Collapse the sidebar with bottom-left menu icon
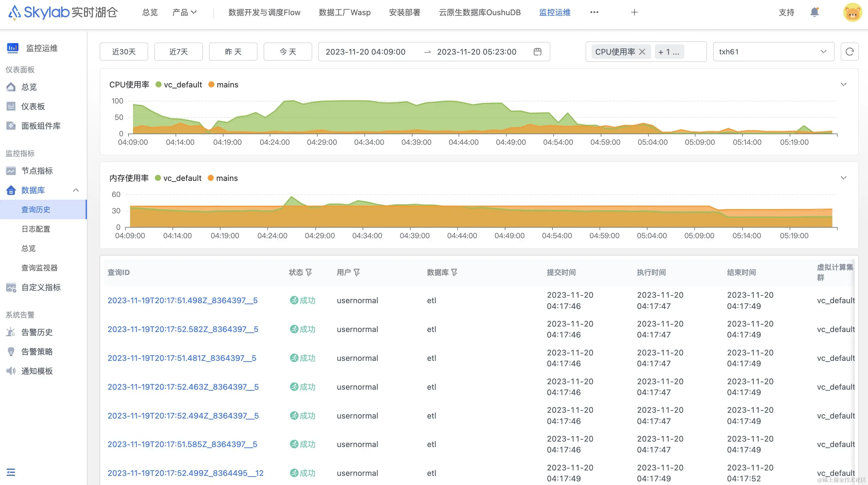Screen dimensions: 868x485 tap(11, 472)
